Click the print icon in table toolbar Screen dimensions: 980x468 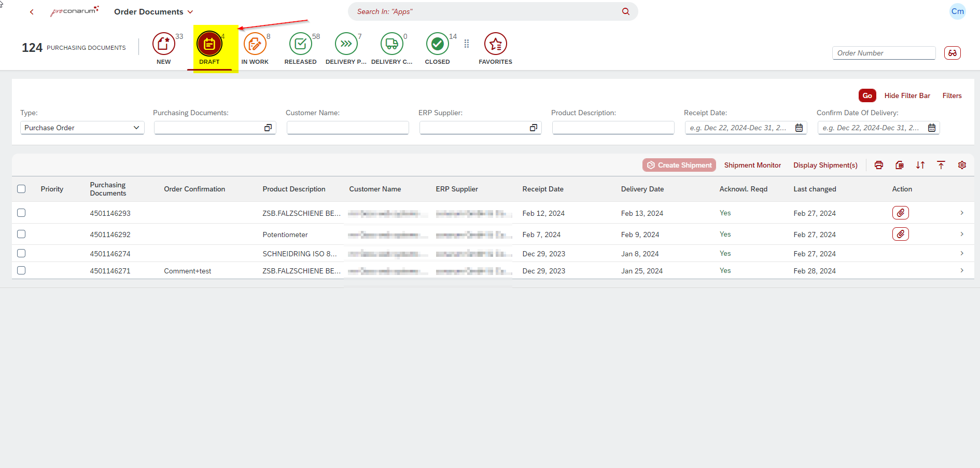[x=878, y=165]
